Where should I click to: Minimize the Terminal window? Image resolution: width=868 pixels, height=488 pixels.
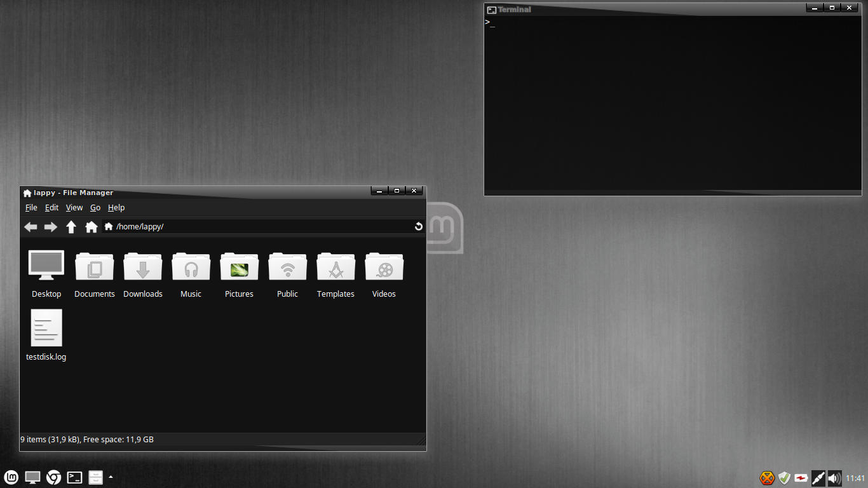coord(815,8)
